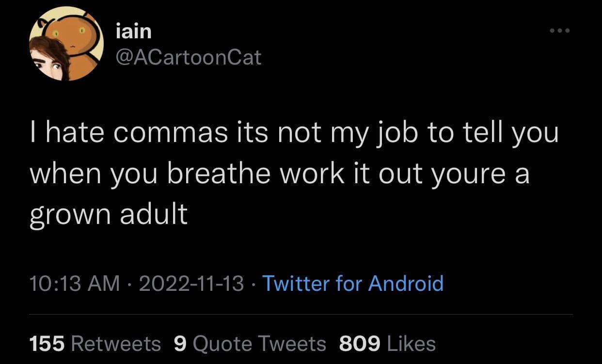This screenshot has width=602, height=364.
Task: Select the 2022-11-13 date
Action: (191, 283)
